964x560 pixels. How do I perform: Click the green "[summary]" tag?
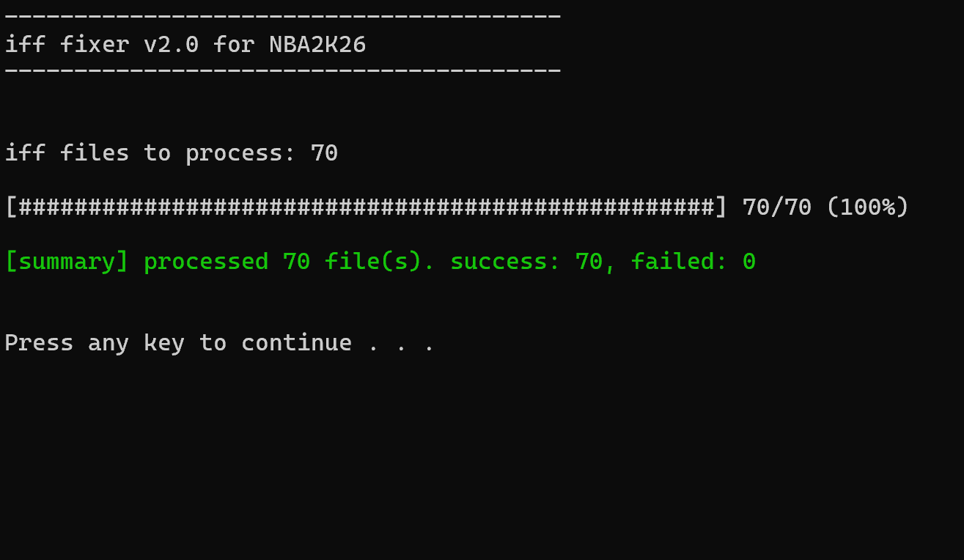pos(67,262)
